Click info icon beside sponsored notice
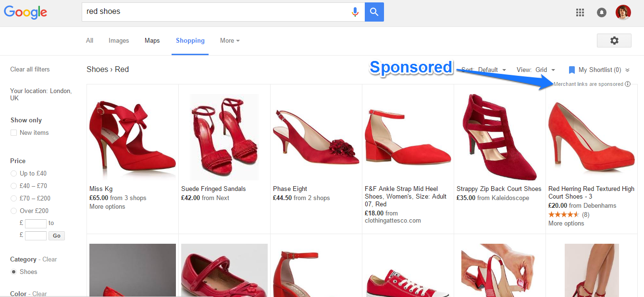Screen dimensions: 644x297 (x=628, y=84)
